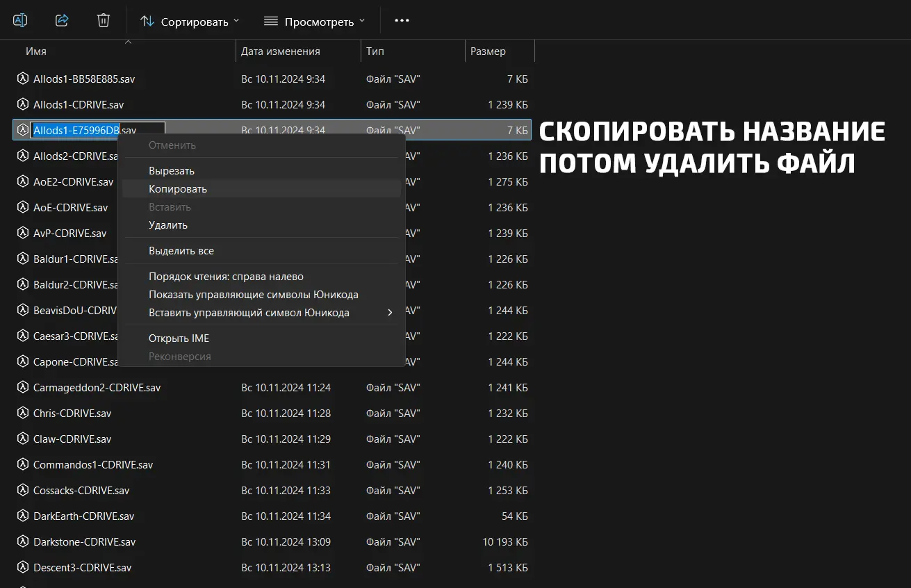Select the Descent3-CDRIVE.sav file icon
The image size is (911, 588).
click(x=22, y=567)
